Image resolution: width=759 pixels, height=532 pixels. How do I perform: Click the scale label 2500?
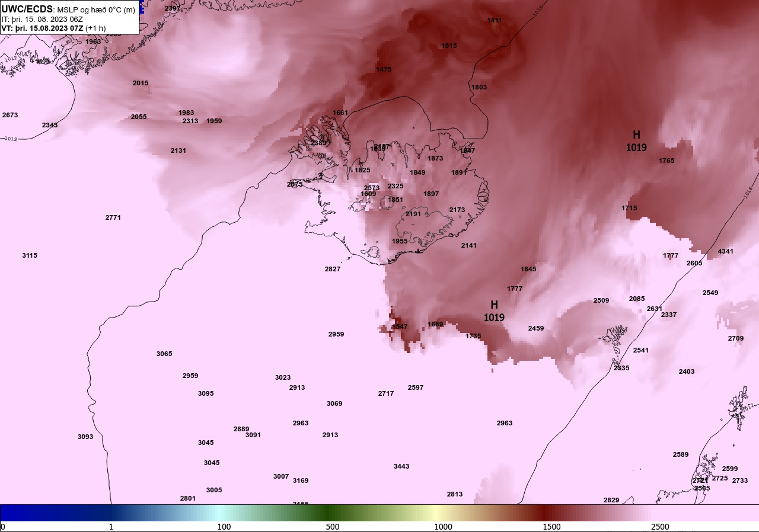[660, 527]
